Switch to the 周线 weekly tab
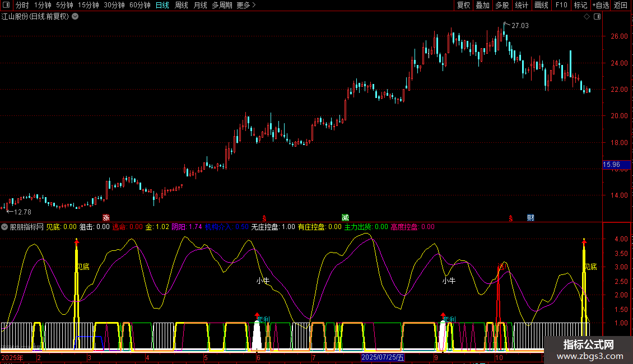Screen dimensions: 633x364 181,6
